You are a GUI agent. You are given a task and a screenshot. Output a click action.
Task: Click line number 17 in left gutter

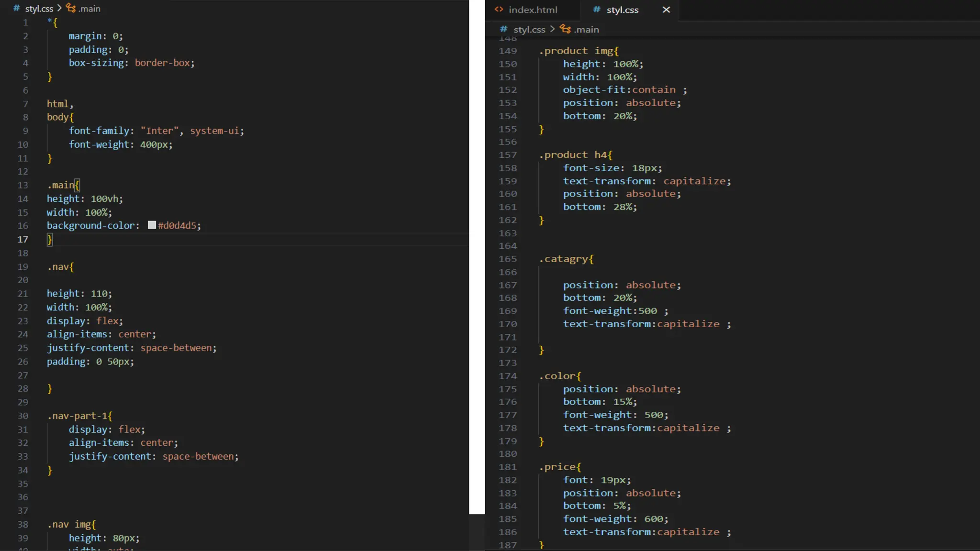[x=22, y=239]
